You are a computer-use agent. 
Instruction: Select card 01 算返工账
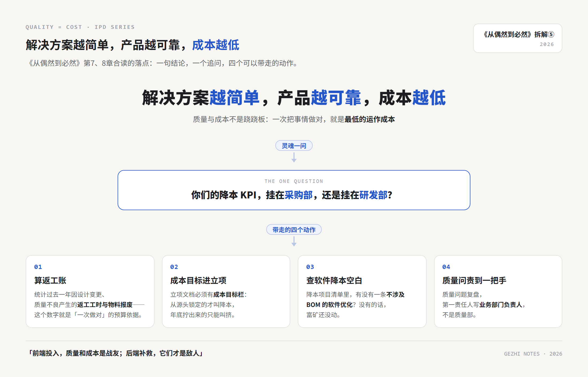pyautogui.click(x=90, y=291)
